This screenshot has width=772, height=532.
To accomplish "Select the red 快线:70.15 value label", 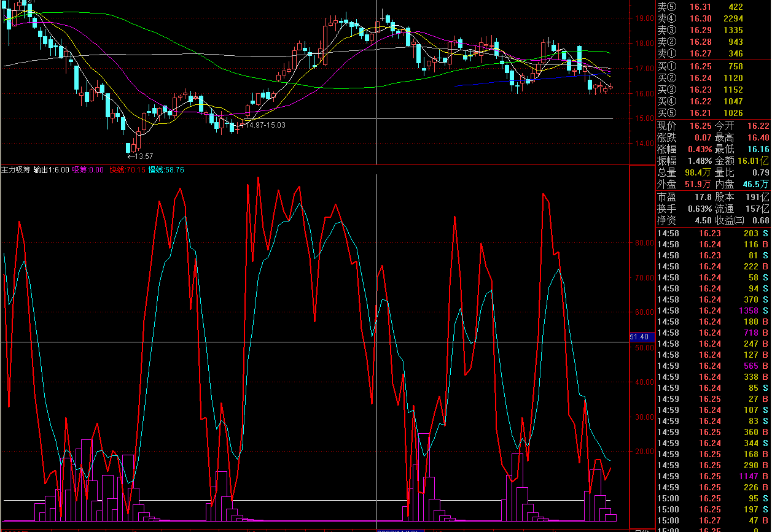I will coord(127,170).
